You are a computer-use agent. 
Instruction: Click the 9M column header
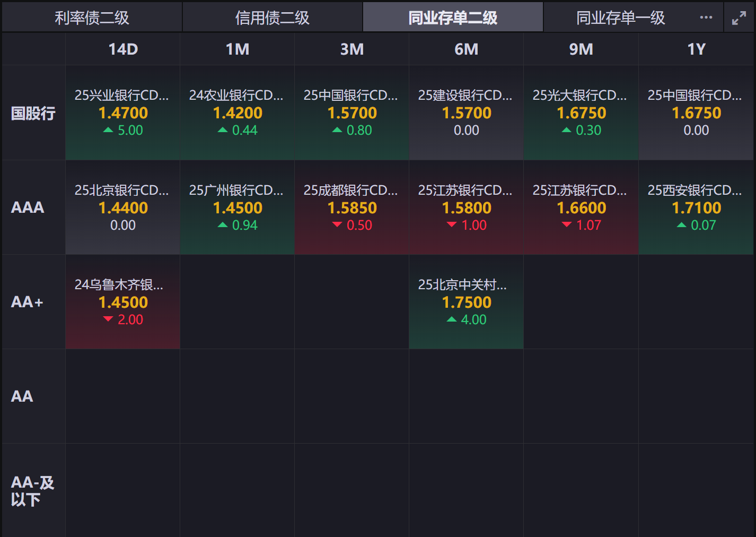point(581,49)
